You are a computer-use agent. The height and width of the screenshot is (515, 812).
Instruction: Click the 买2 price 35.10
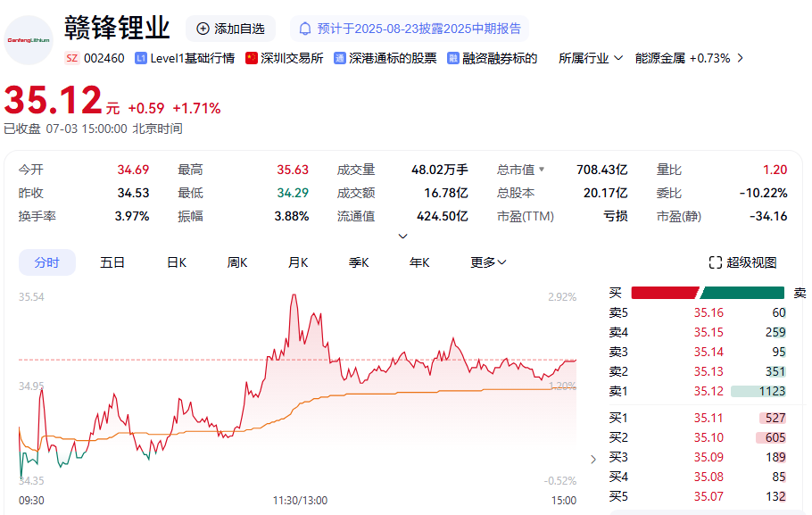(708, 437)
